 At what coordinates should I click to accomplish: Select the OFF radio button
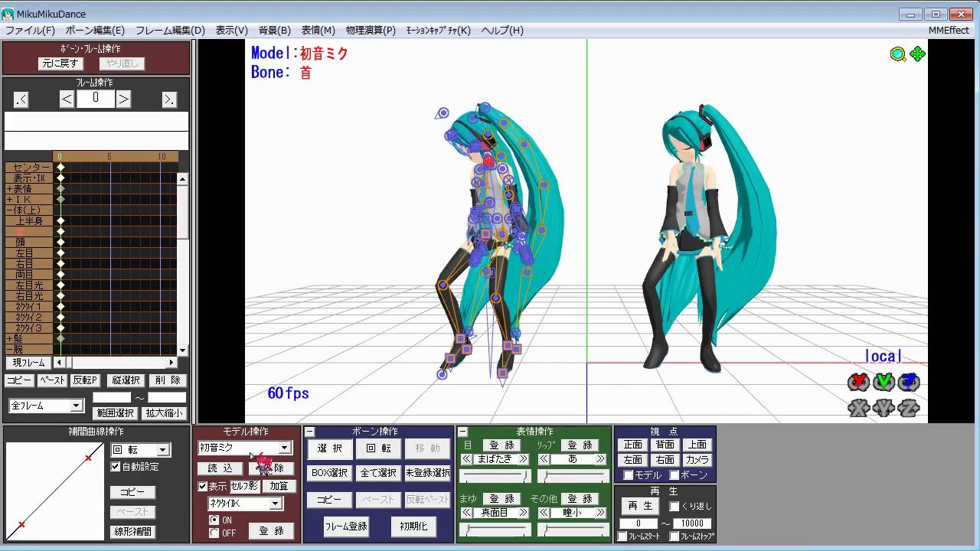214,533
